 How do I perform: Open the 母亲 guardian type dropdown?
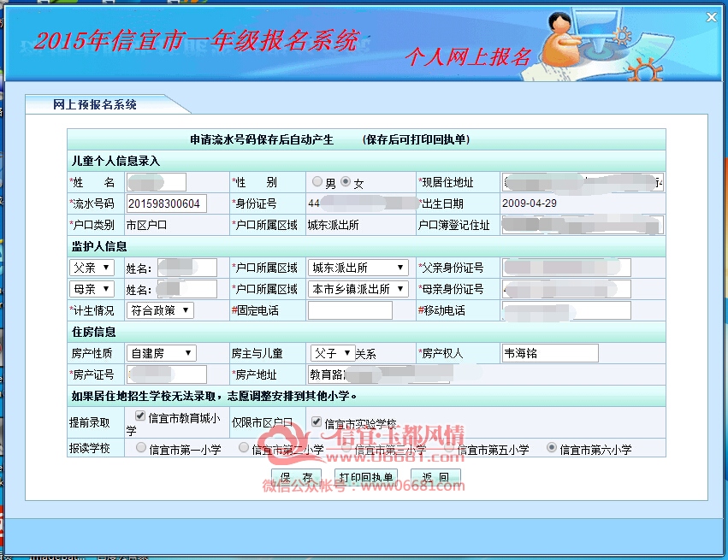92,289
